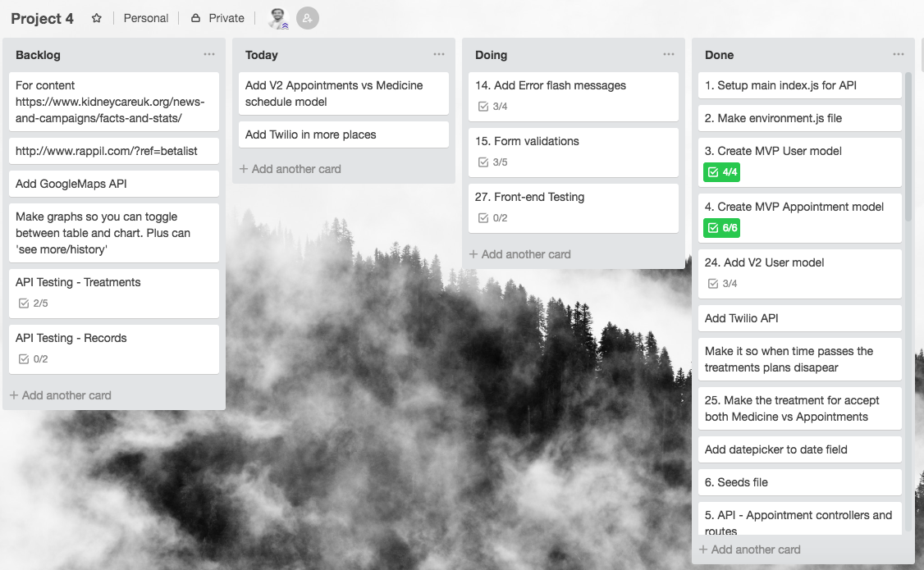Change Private visibility setting
Viewport: 924px width, 570px height.
[x=217, y=18]
